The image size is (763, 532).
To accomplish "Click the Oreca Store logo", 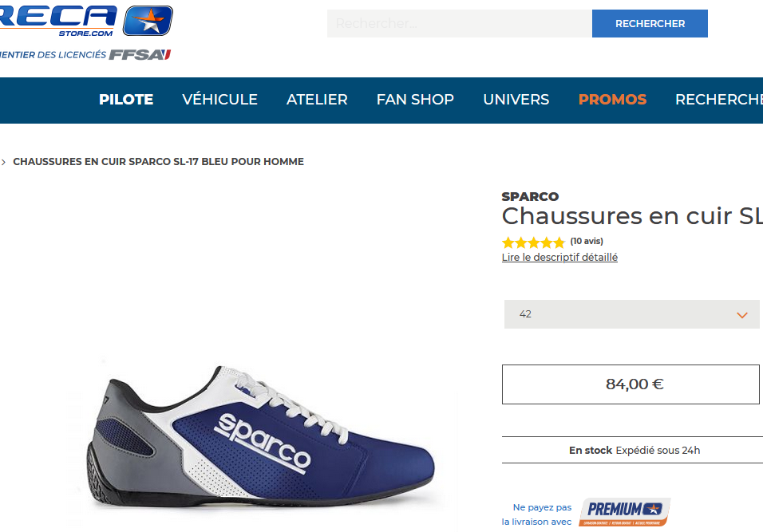I will tap(84, 20).
